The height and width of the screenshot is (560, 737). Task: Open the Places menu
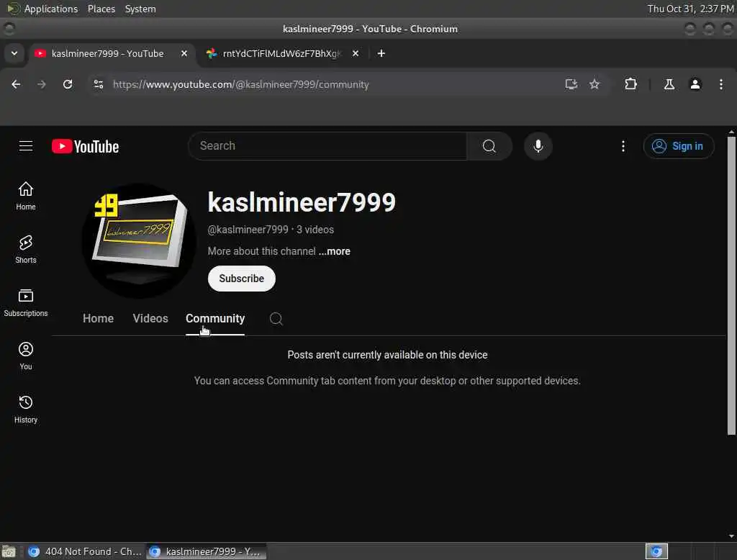[x=101, y=9]
